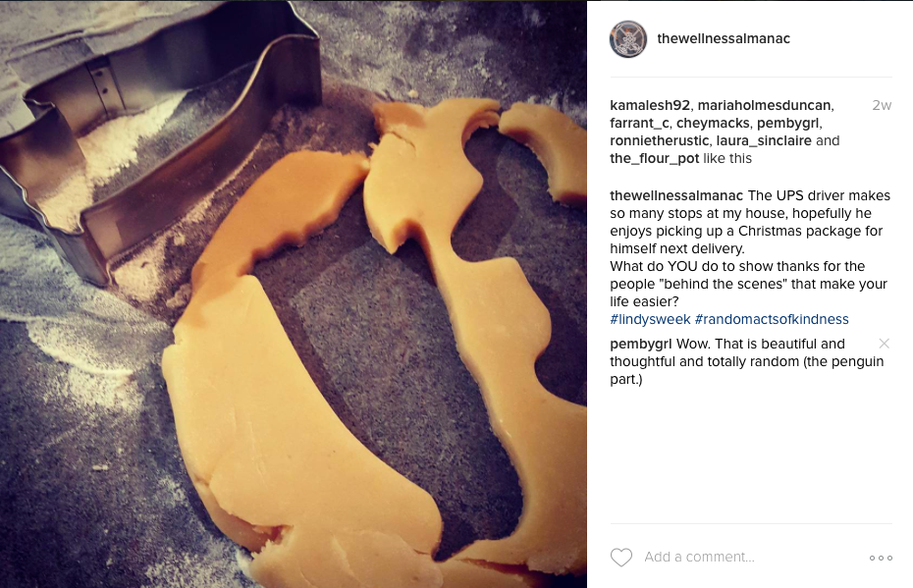Open the three-dot more options menu

[x=881, y=558]
